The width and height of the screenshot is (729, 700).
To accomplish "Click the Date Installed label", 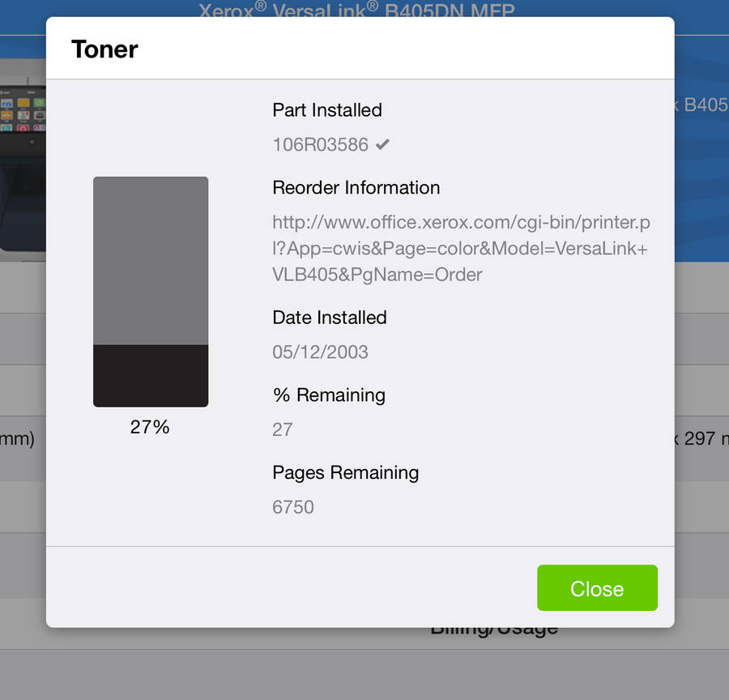I will [330, 318].
